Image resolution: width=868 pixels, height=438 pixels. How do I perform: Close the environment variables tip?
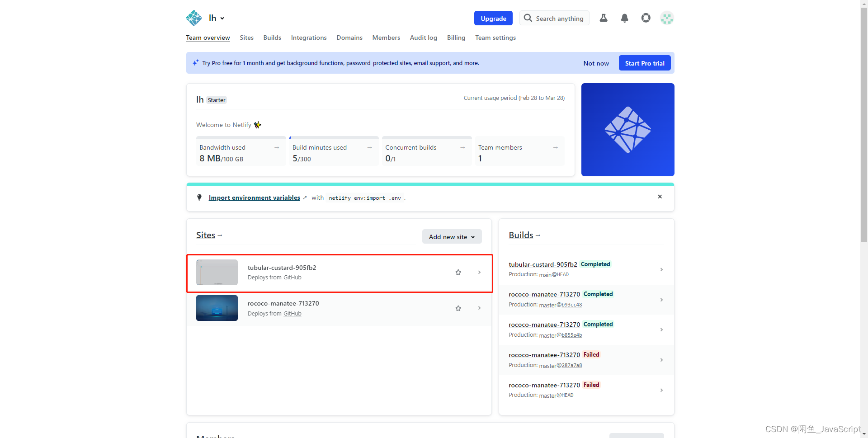[660, 197]
